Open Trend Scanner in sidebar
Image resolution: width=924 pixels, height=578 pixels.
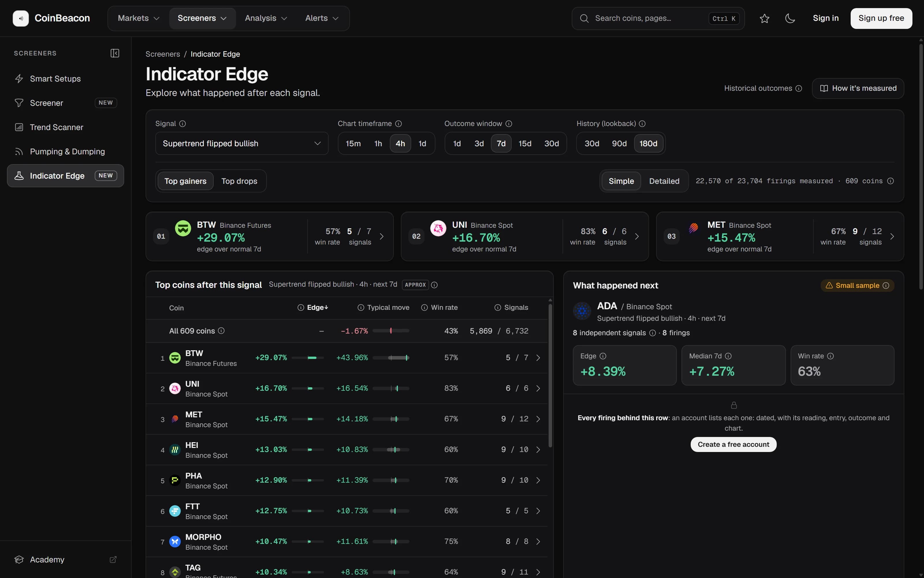point(65,127)
